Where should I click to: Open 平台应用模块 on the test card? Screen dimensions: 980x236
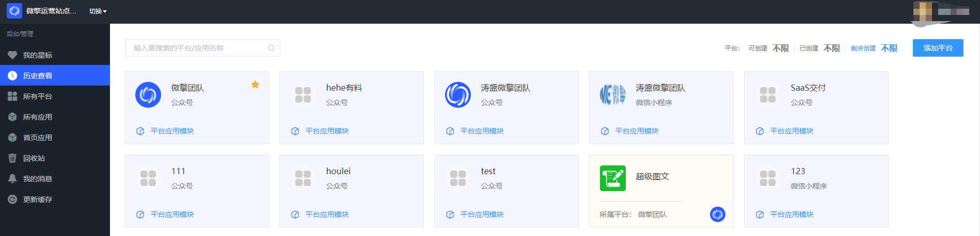coord(482,214)
